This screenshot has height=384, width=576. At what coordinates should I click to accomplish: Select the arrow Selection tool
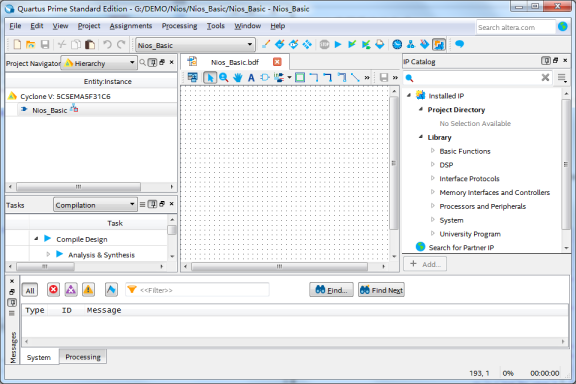[210, 78]
